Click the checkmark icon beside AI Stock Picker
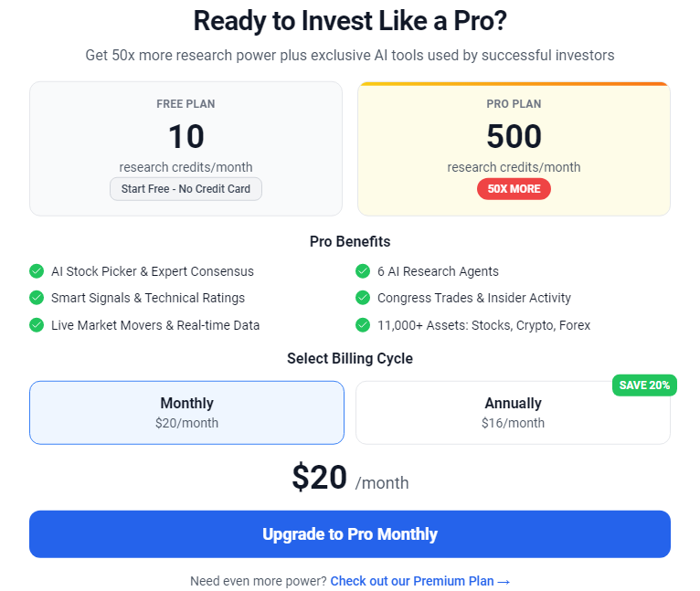Viewport: 700px width, 591px height. pos(37,271)
